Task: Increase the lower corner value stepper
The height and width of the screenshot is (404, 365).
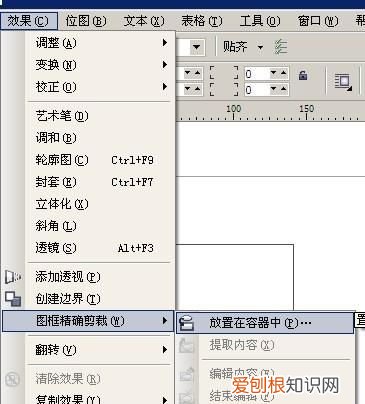Action: (x=283, y=89)
